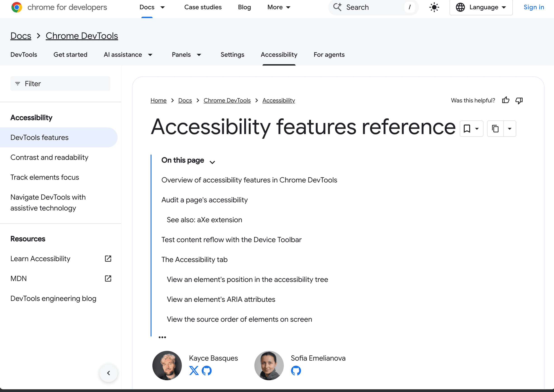The width and height of the screenshot is (554, 392).
Task: Open Contrast and readability sidebar item
Action: [49, 157]
